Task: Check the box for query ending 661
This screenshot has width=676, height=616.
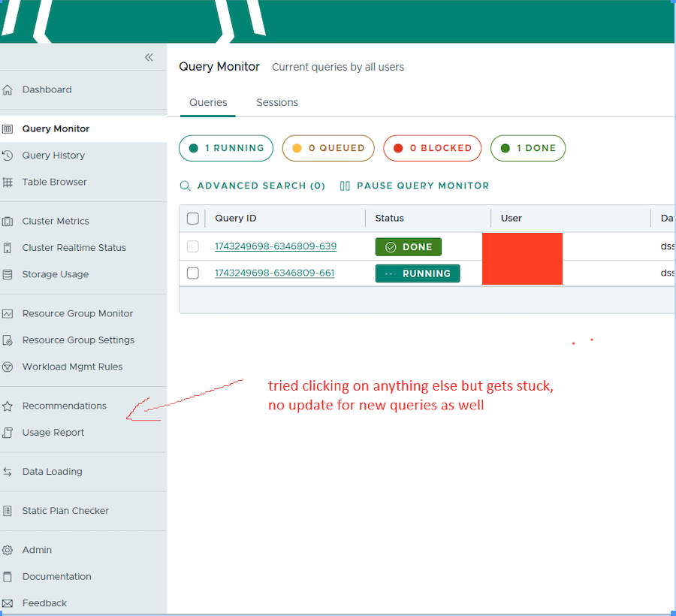Action: pos(193,273)
